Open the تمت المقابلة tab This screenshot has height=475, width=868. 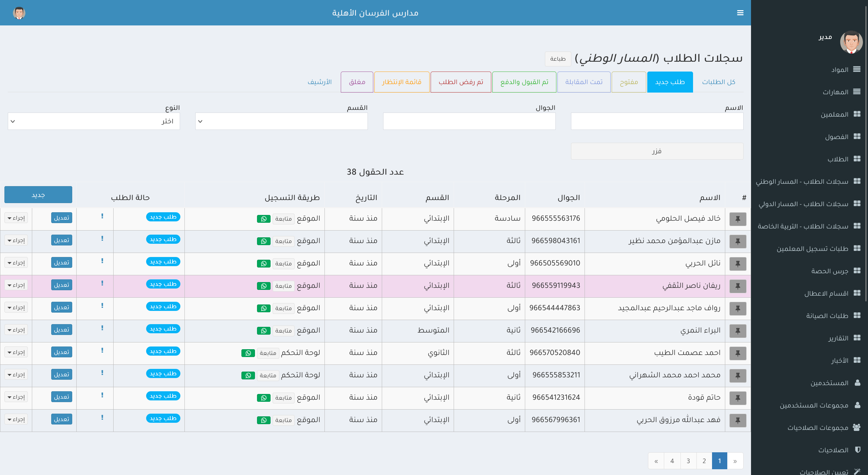584,82
